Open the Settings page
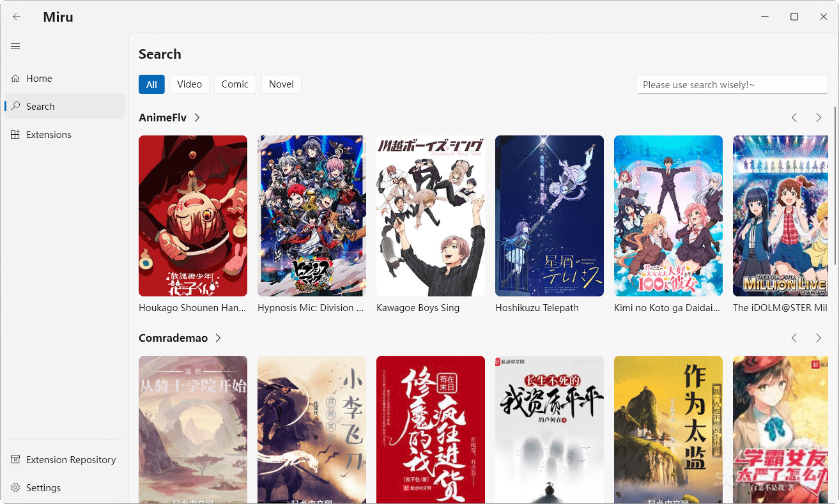Viewport: 839px width, 504px height. (65, 488)
